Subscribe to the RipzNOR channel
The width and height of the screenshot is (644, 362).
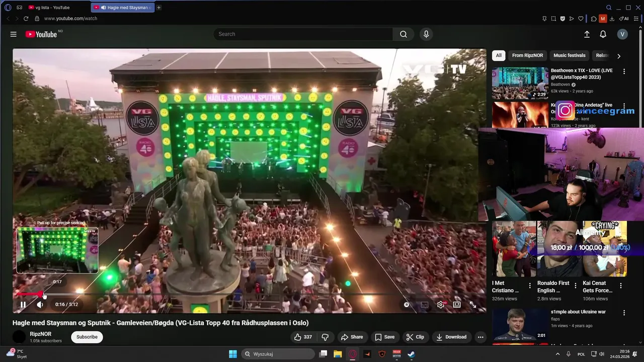coord(87,337)
